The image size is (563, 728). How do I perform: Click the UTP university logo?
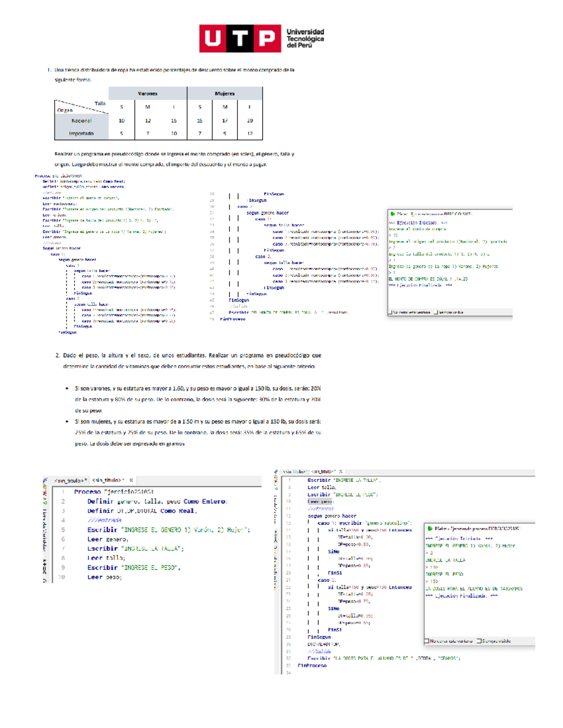pos(261,38)
